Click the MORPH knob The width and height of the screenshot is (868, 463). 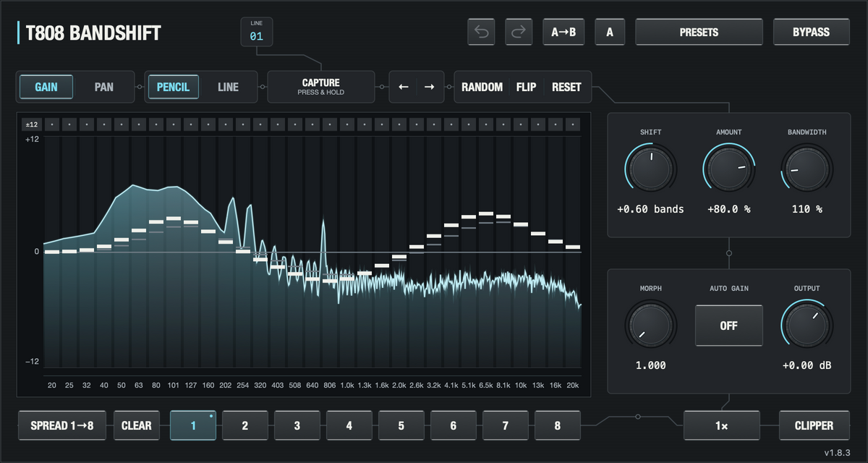tap(650, 324)
